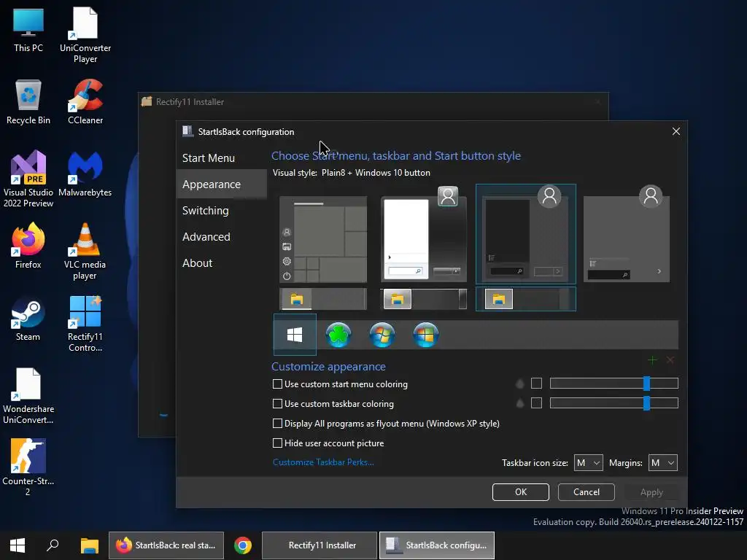Image resolution: width=747 pixels, height=560 pixels.
Task: Open File Explorer from the taskbar
Action: tap(89, 545)
